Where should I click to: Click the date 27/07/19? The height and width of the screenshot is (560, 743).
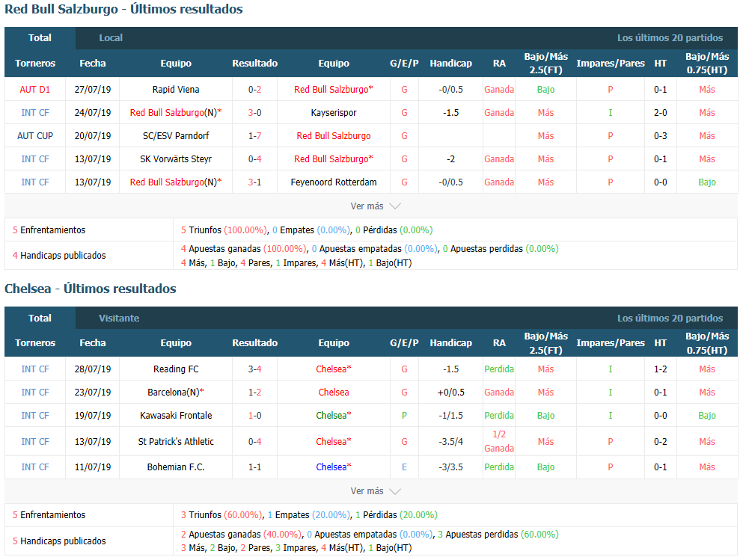click(92, 90)
